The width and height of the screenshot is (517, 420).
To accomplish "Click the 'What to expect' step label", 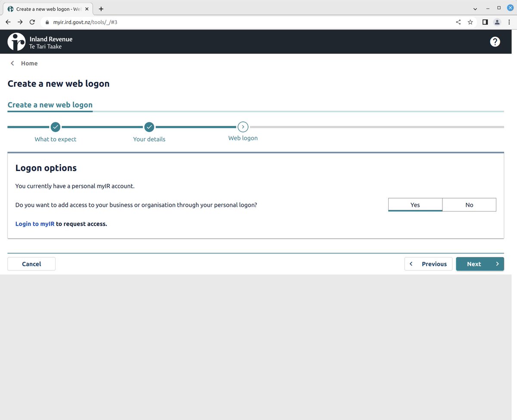I will click(x=56, y=139).
